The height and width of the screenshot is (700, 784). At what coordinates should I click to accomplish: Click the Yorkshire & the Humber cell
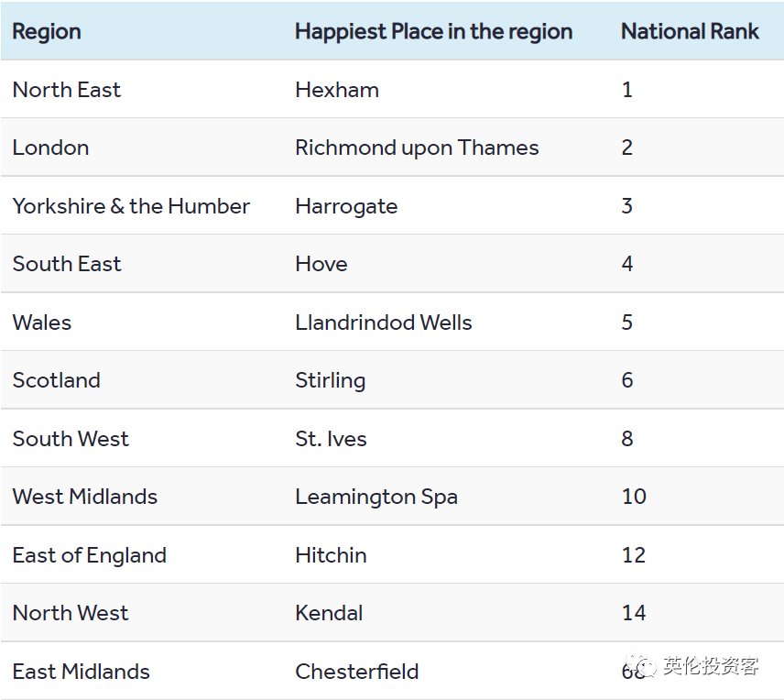(131, 206)
